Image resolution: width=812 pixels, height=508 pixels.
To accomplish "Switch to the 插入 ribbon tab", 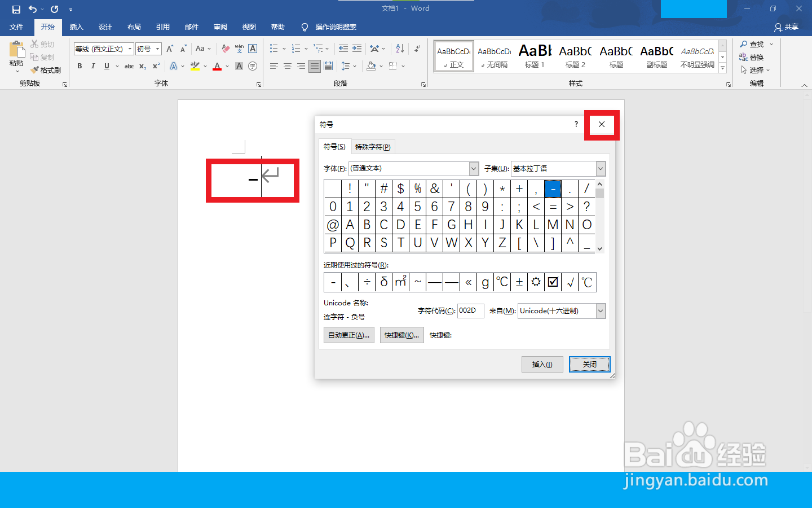I will [76, 27].
